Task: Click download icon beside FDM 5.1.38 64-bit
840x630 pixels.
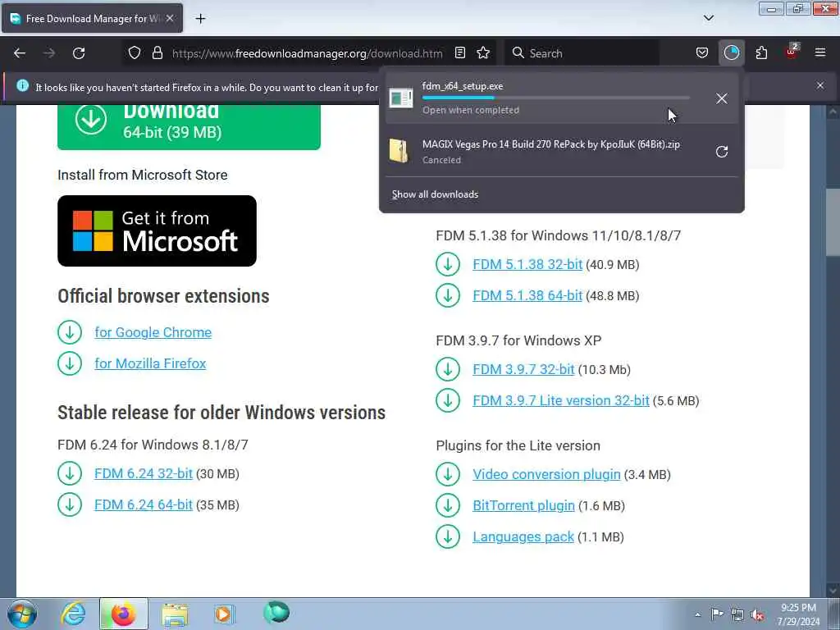Action: point(448,295)
